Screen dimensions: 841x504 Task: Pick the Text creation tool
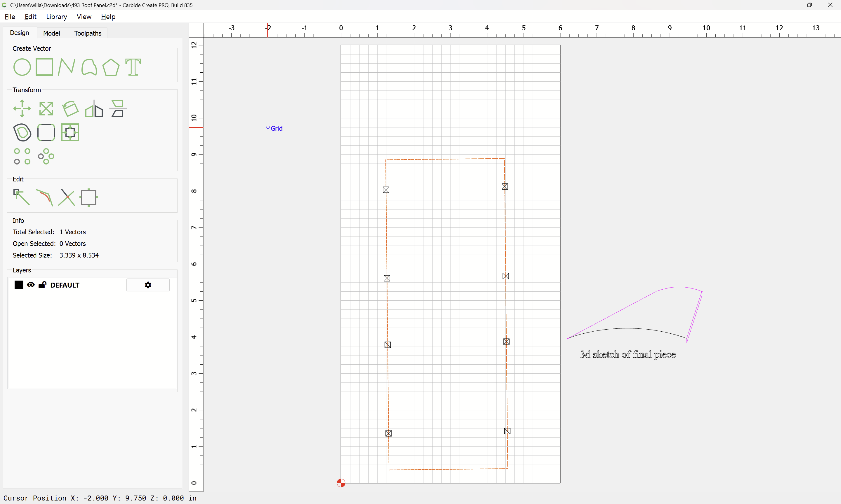coord(133,67)
